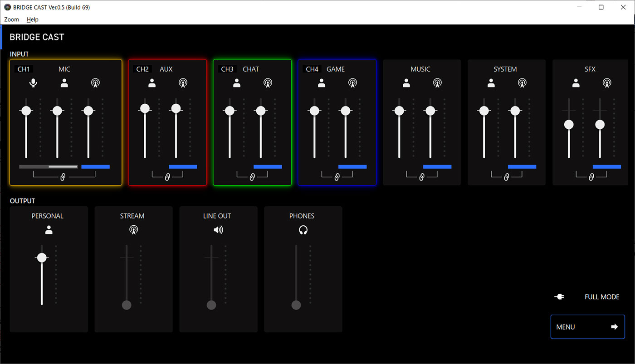Image resolution: width=635 pixels, height=364 pixels.
Task: Click the stream broadcast icon in GAME channel
Action: (x=352, y=83)
